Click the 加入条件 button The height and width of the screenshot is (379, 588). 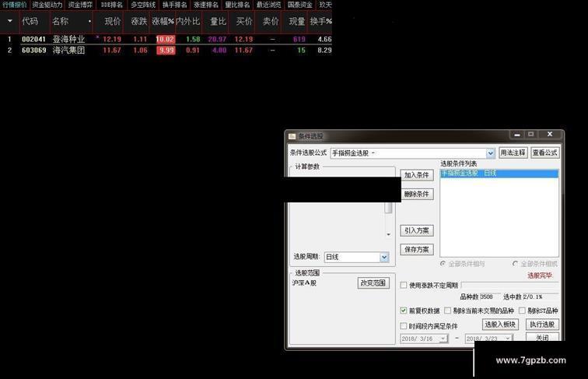[417, 175]
